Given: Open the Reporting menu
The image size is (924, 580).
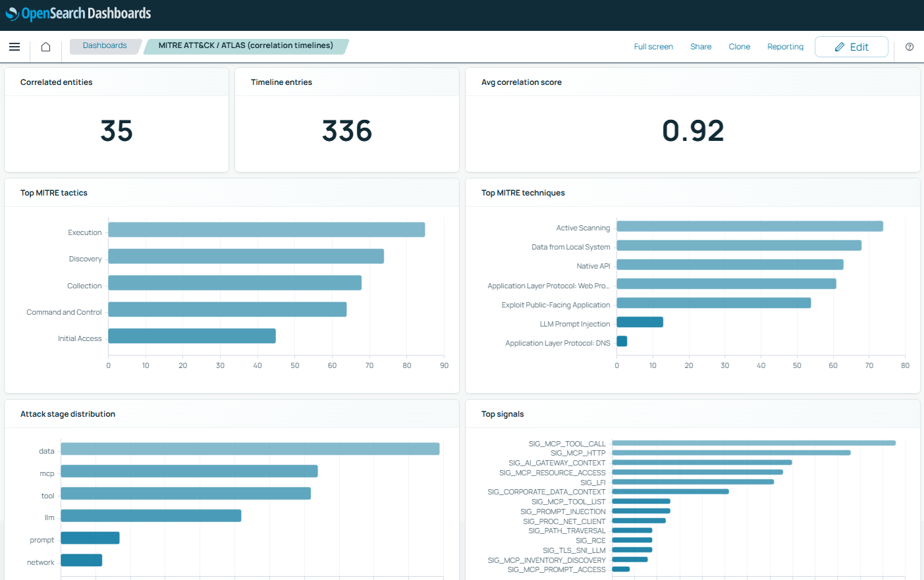Looking at the screenshot, I should point(785,47).
